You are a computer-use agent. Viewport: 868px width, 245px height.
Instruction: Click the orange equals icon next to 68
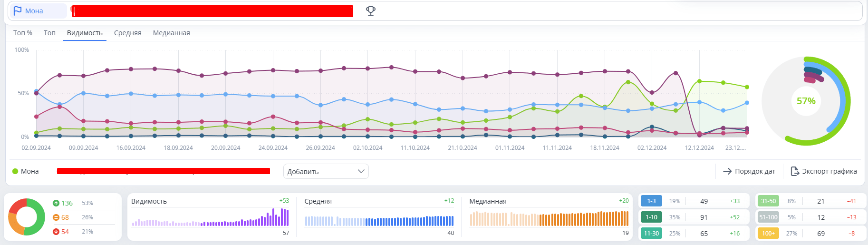tap(56, 217)
